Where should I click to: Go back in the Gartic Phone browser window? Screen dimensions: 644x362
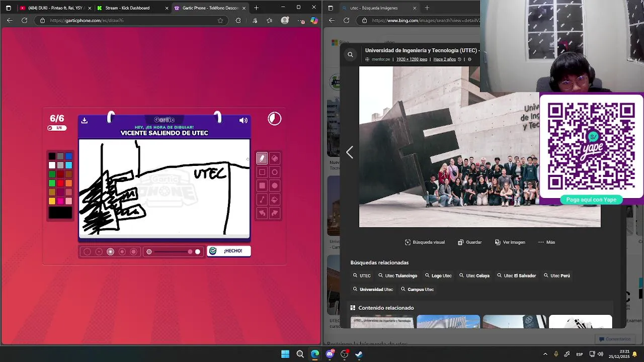10,21
